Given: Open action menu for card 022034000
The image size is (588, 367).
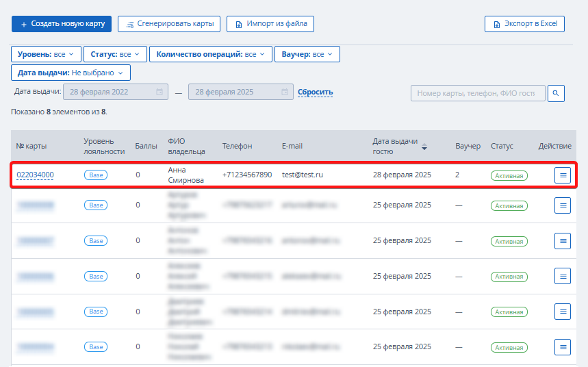Looking at the screenshot, I should tap(563, 175).
